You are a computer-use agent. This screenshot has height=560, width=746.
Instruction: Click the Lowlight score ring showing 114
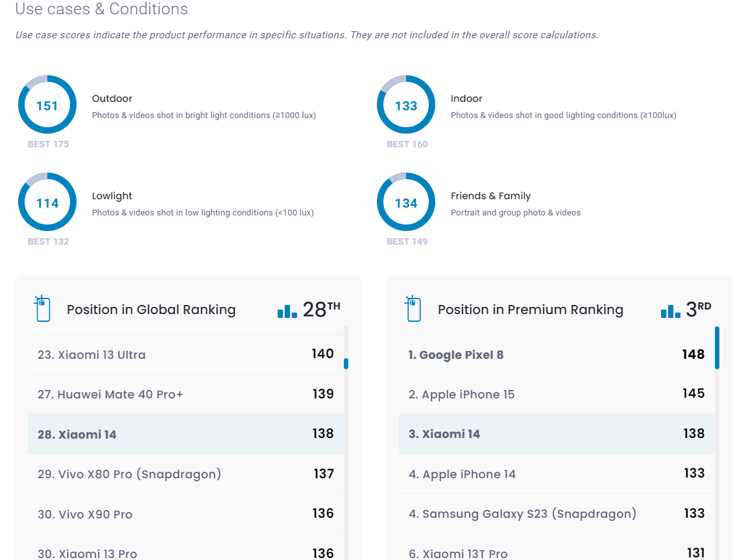tap(47, 202)
